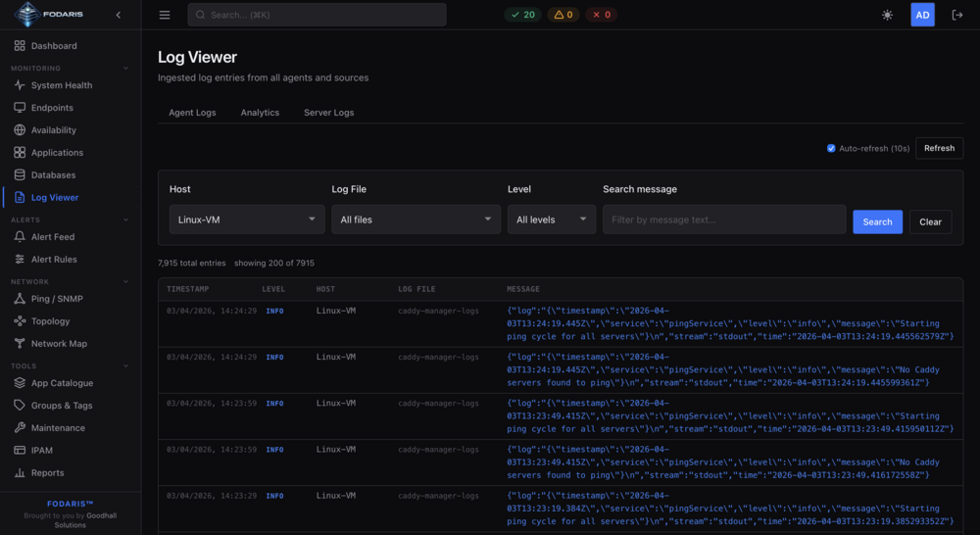Click the Endpoints monitor icon
This screenshot has height=535, width=980.
click(x=20, y=108)
